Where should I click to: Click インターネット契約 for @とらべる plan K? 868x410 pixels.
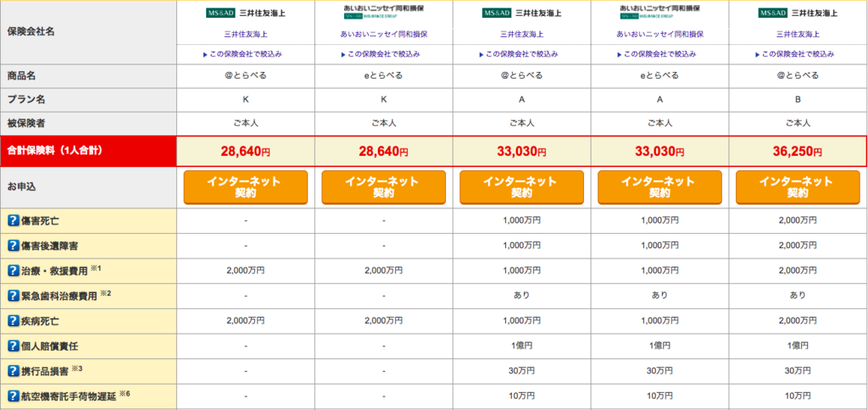(x=246, y=187)
